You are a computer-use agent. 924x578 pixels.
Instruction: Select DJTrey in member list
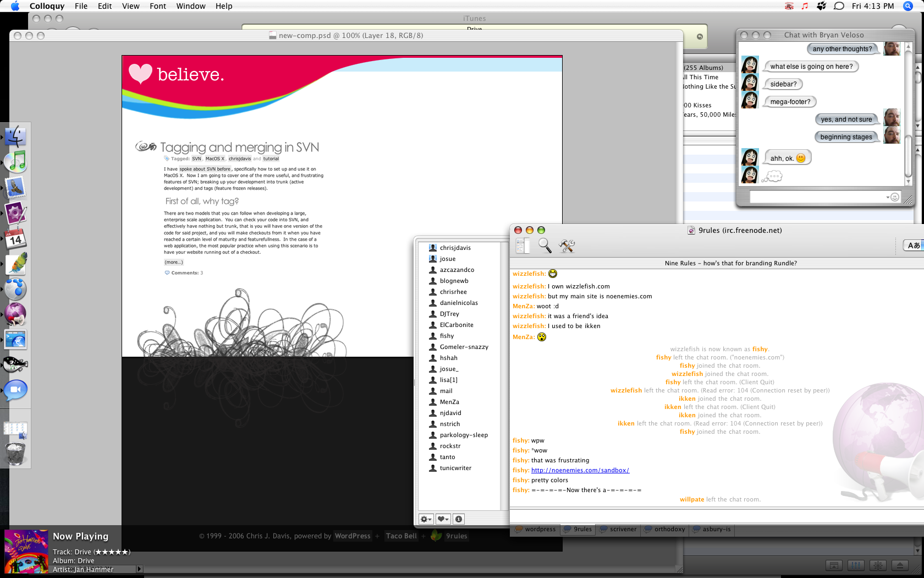pos(459,314)
